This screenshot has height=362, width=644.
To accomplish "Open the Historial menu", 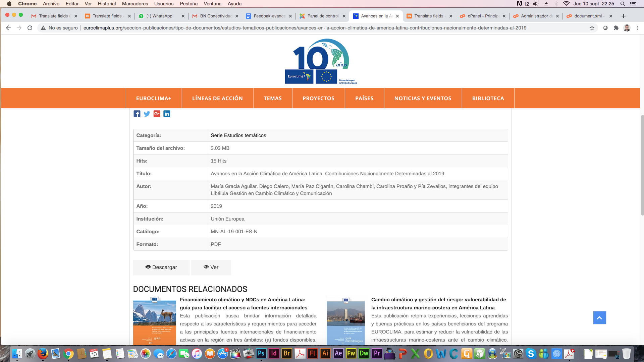I will [107, 4].
